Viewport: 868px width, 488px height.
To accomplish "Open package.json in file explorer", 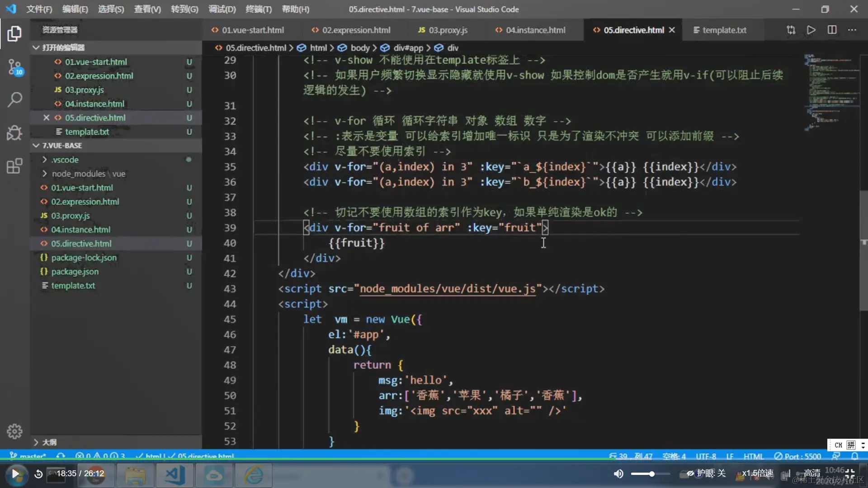I will [75, 272].
